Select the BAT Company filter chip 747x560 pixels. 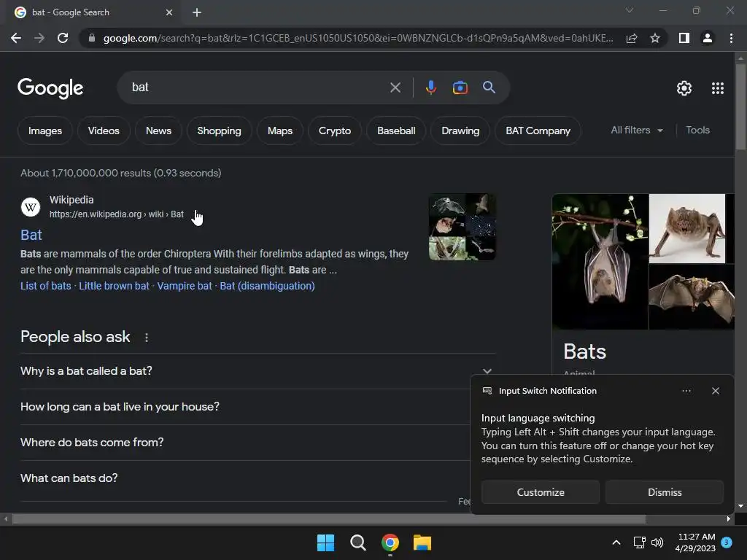[x=538, y=131]
